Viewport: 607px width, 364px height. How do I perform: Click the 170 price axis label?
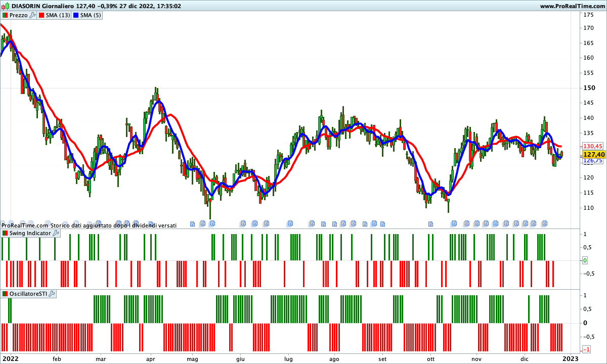click(x=589, y=28)
